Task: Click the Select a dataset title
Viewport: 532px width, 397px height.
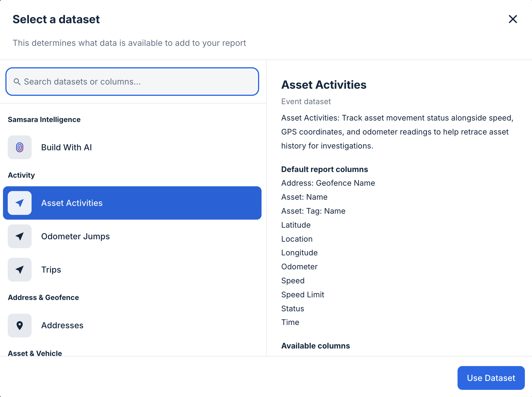Action: point(56,19)
